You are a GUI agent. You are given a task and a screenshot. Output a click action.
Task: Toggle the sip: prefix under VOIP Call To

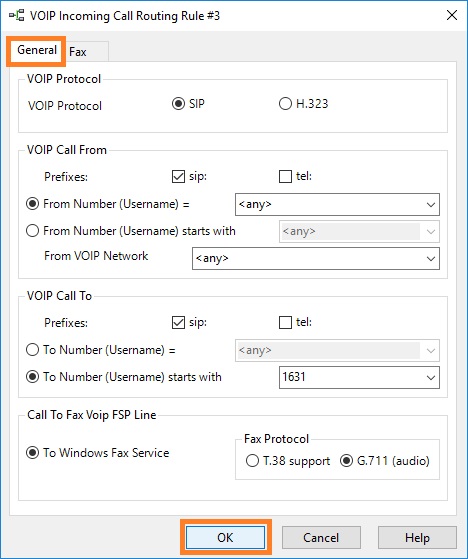[x=178, y=322]
